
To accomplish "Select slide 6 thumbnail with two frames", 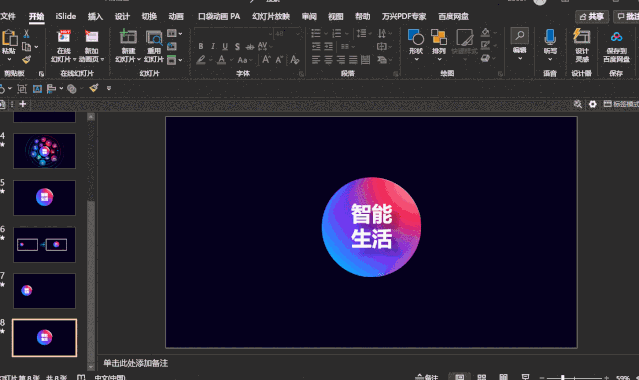I will pos(44,245).
